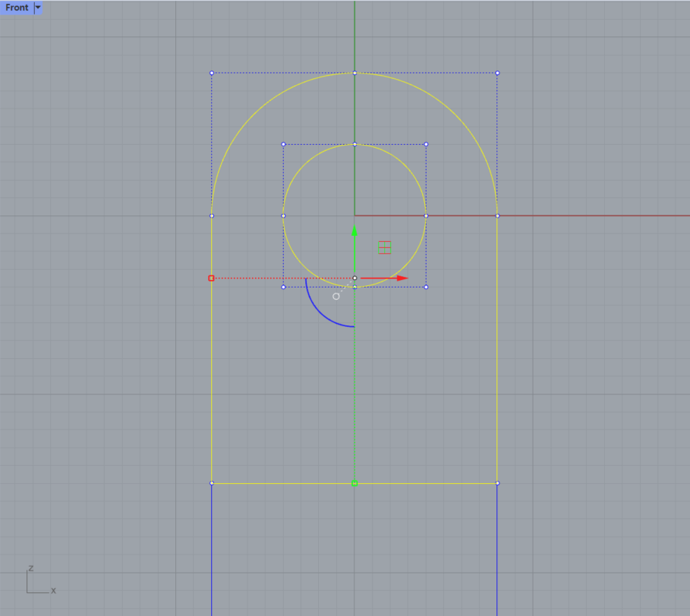Click the gumball origin point
Image resolution: width=690 pixels, height=616 pixels.
(x=354, y=278)
